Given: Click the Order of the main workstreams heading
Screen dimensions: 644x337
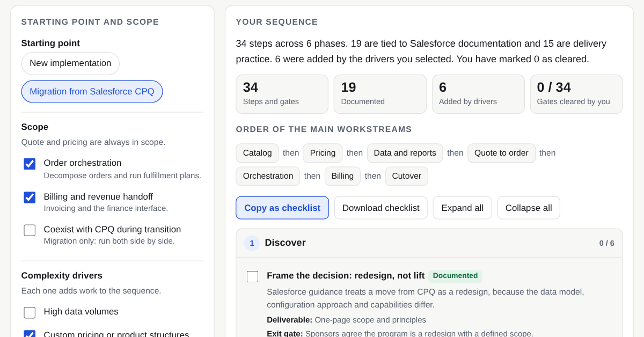Looking at the screenshot, I should pos(324,129).
